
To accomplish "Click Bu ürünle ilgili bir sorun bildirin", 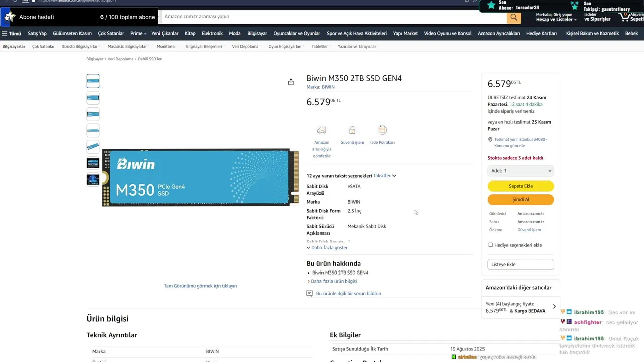I will point(349,293).
